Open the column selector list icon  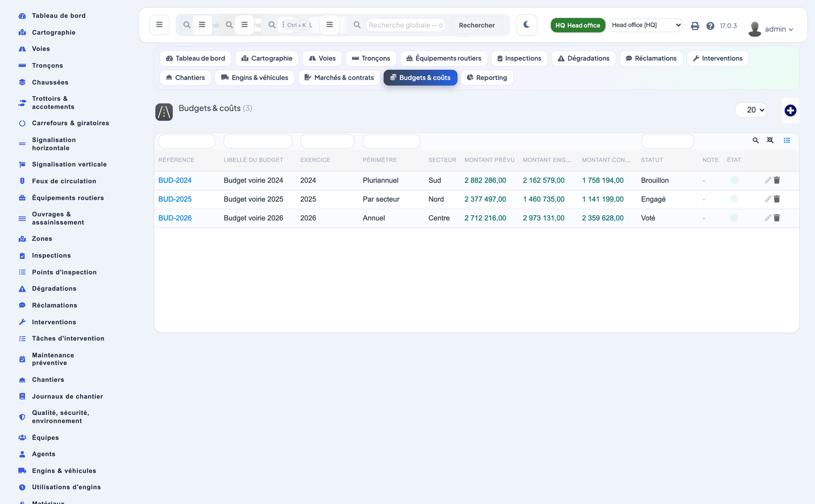(787, 140)
